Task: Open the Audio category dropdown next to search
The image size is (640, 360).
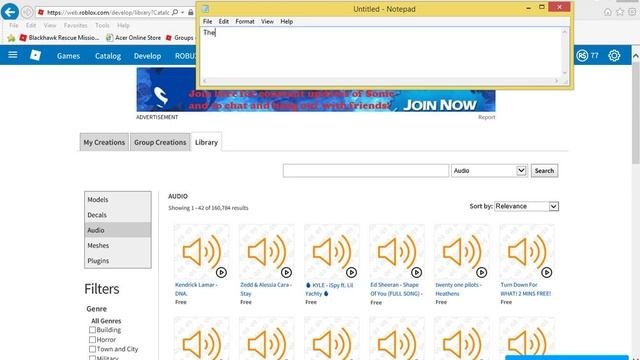Action: [x=489, y=171]
